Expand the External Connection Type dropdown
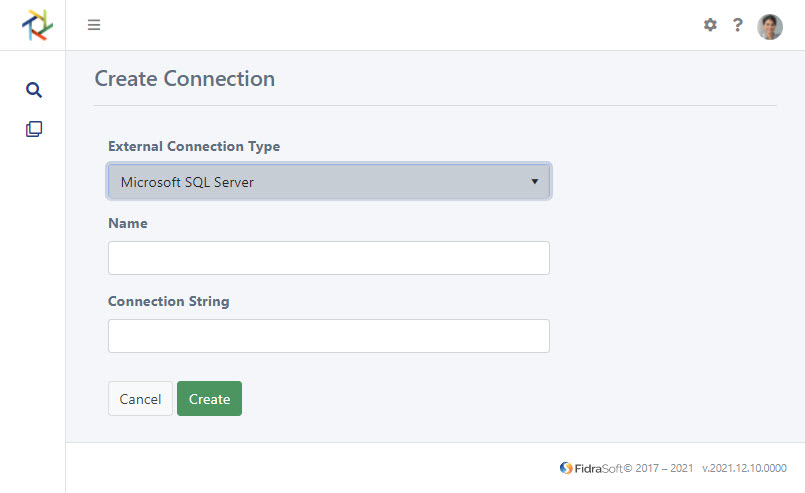Viewport: 805px width, 493px height. tap(329, 181)
